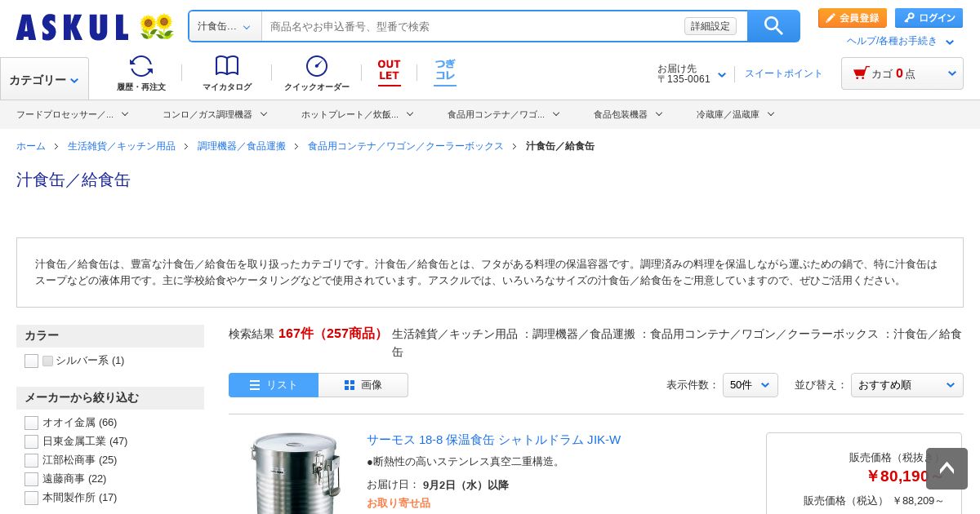Go to ホーム breadcrumb
This screenshot has height=514, width=980.
[x=31, y=146]
